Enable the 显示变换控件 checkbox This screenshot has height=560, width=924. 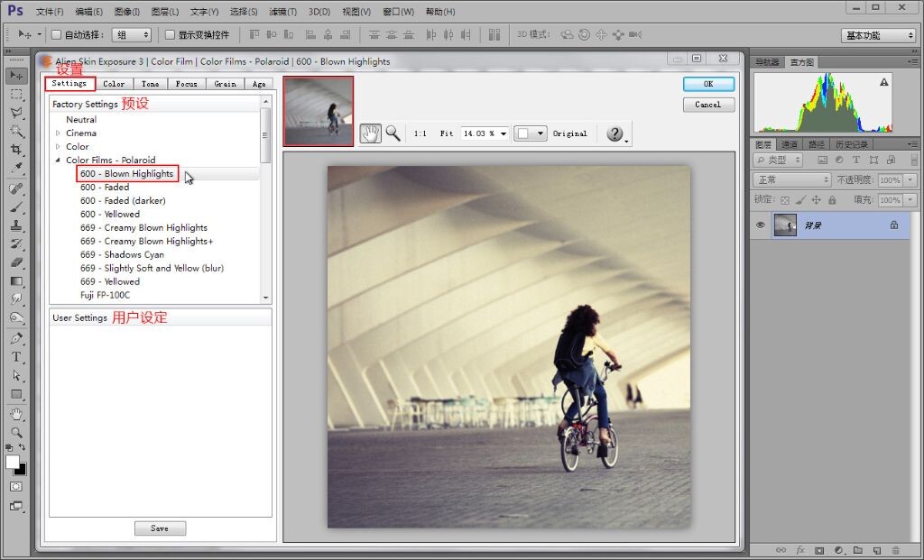pos(170,35)
